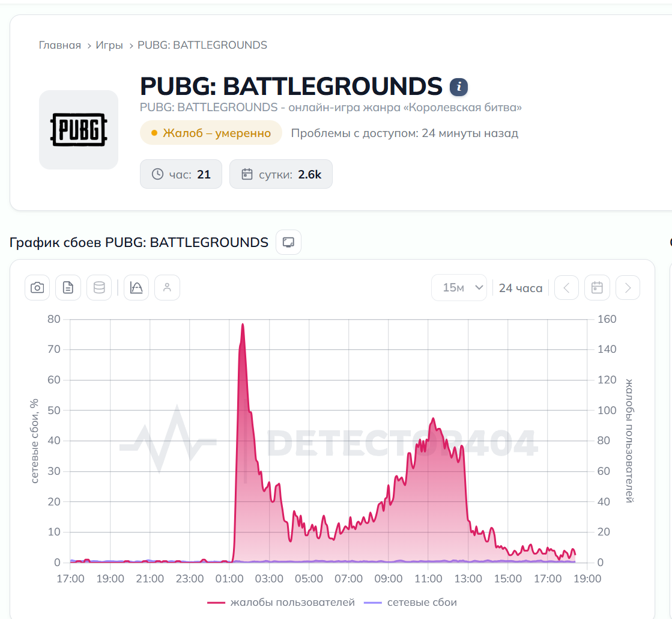Click the camera screenshot icon above chart
The width and height of the screenshot is (672, 619).
pyautogui.click(x=37, y=287)
